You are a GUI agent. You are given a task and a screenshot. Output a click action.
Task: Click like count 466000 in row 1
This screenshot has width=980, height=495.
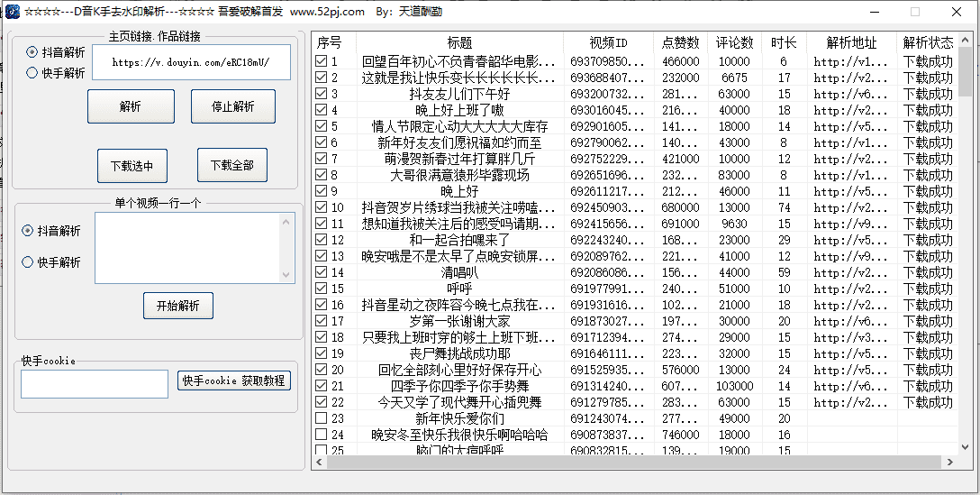681,61
